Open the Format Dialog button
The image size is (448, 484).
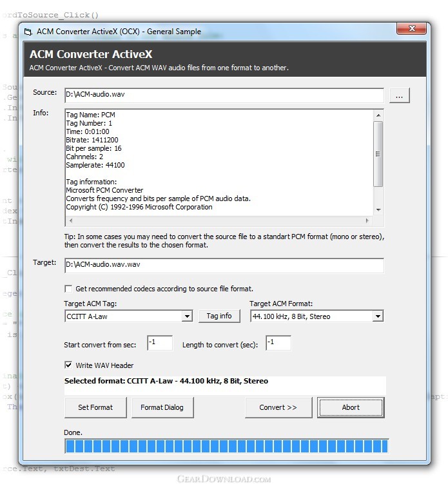[162, 407]
